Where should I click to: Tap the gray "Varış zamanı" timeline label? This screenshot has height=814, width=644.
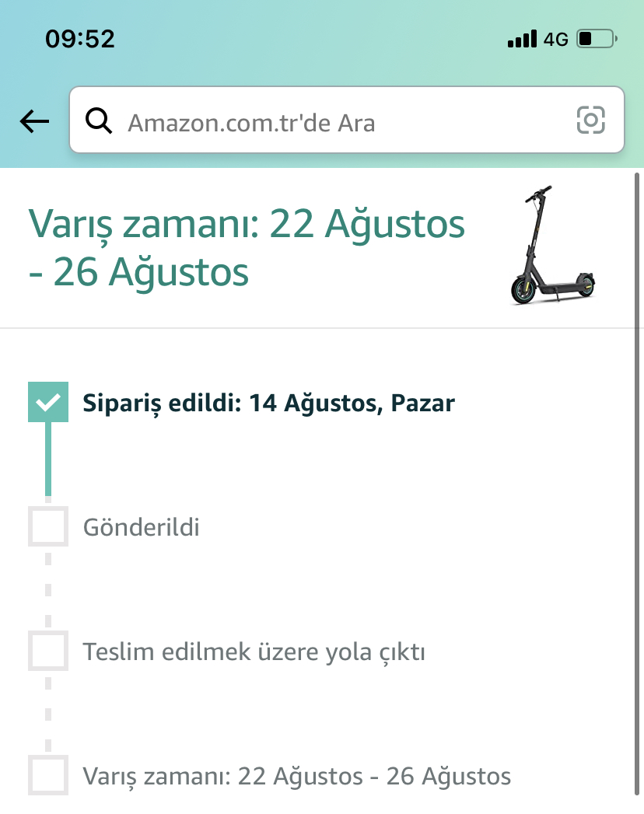point(297,776)
